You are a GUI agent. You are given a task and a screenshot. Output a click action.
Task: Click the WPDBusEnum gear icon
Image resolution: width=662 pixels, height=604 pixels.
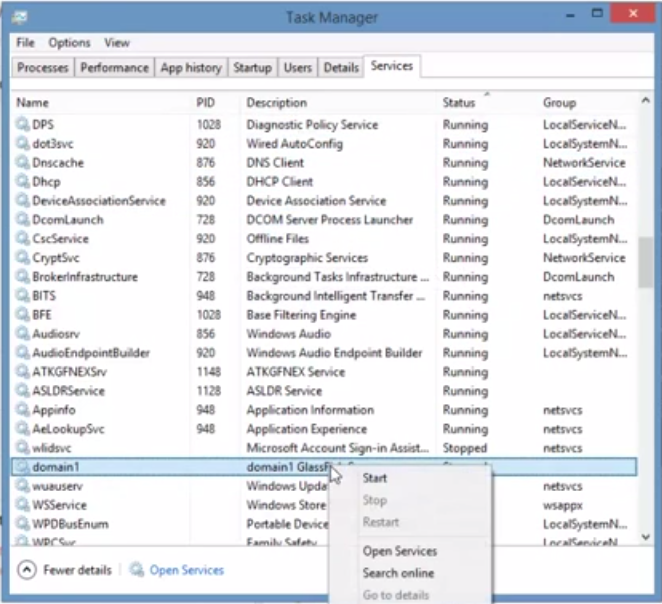tap(22, 523)
